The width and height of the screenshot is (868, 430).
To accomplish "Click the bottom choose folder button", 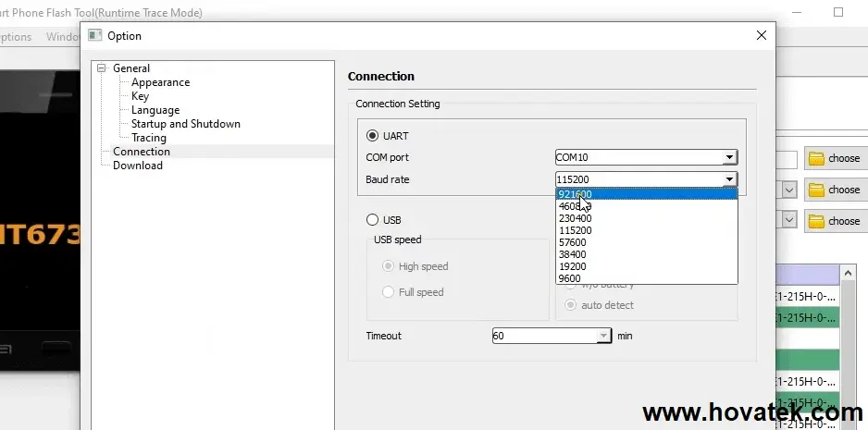I will pyautogui.click(x=835, y=221).
